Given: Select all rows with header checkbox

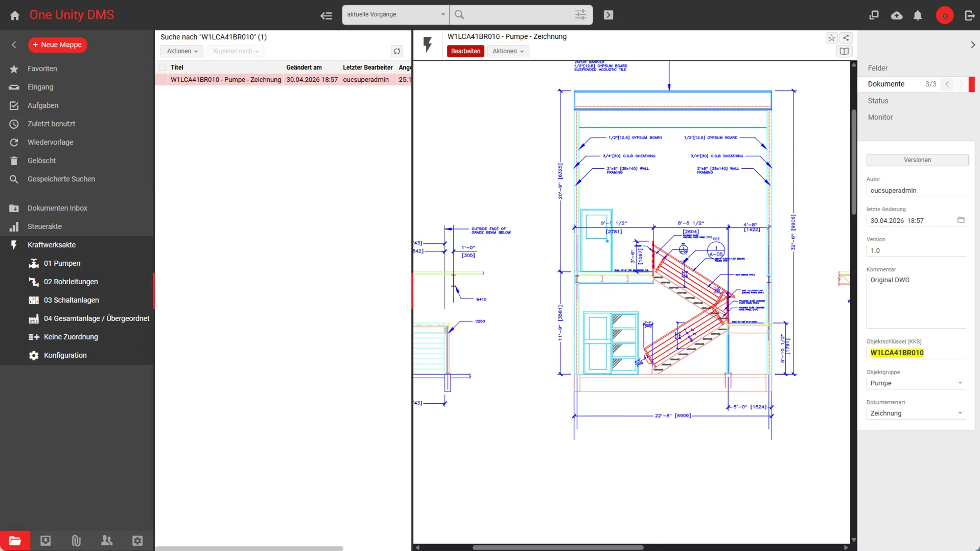Looking at the screenshot, I should click(x=162, y=67).
